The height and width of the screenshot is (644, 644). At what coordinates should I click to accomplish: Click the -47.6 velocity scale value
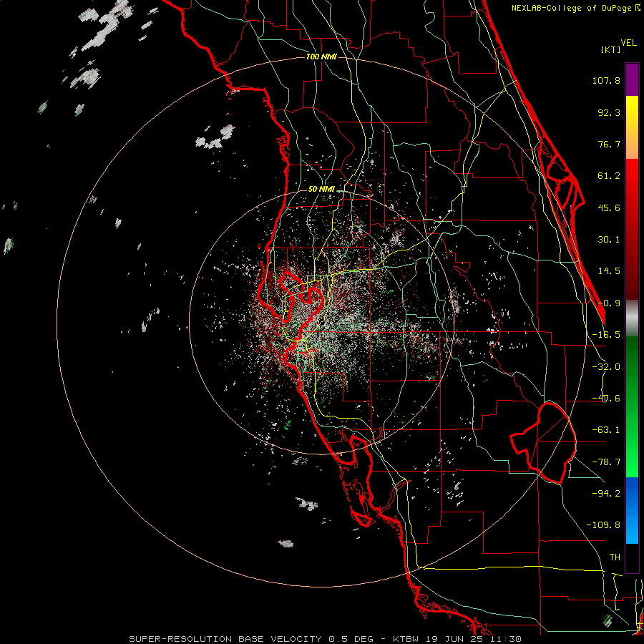click(606, 399)
